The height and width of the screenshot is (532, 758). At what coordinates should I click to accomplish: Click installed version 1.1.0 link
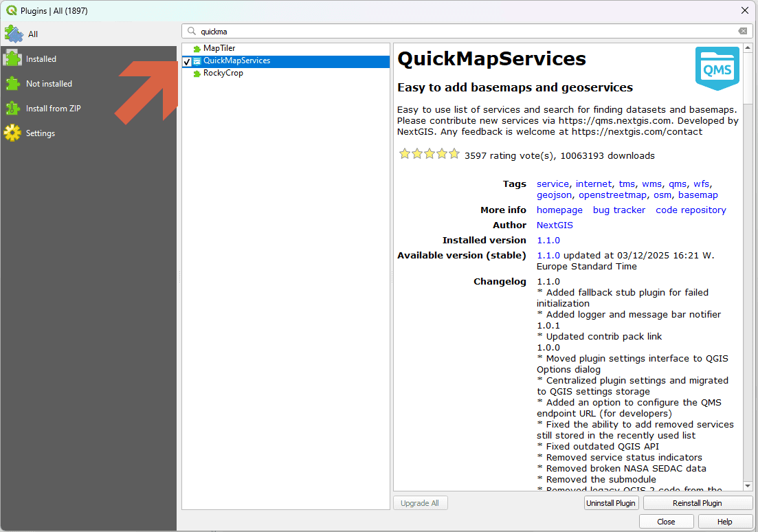(548, 241)
